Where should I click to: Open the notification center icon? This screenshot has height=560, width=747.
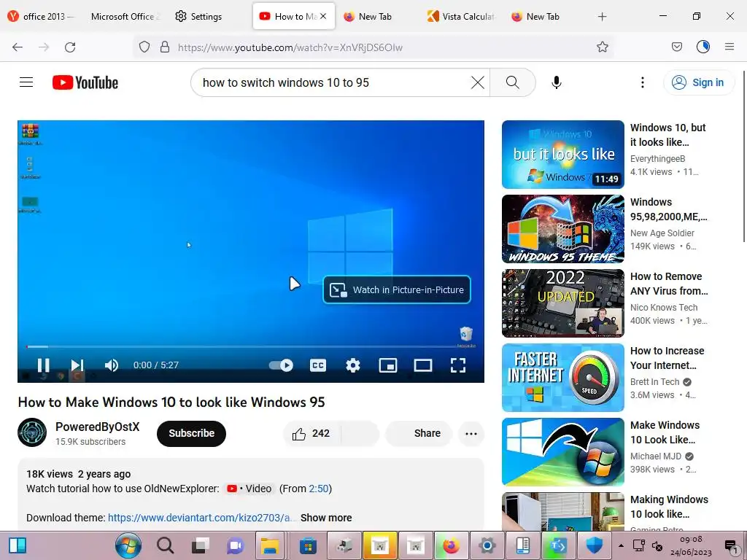(x=731, y=546)
